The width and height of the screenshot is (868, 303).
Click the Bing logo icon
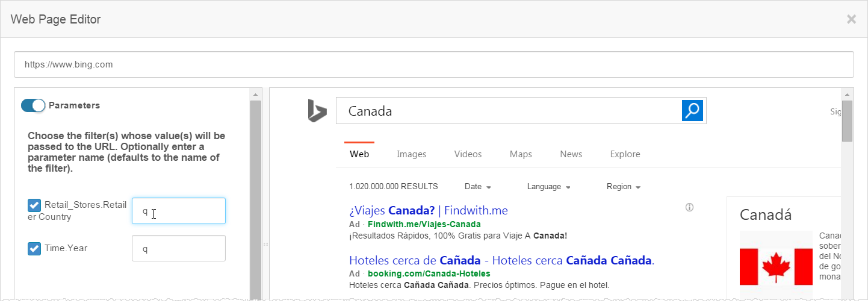coord(317,111)
